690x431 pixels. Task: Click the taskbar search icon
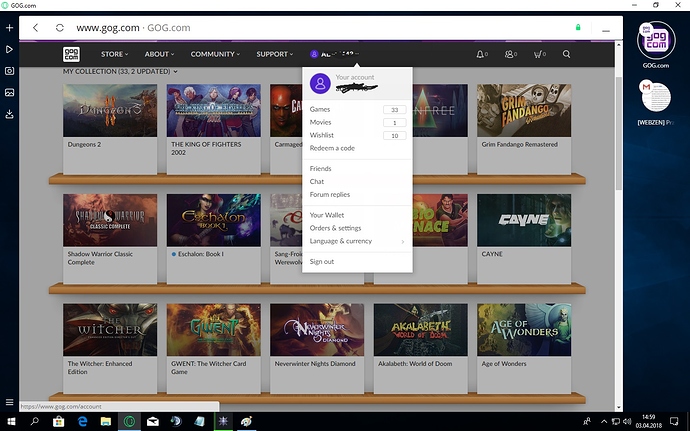click(34, 421)
